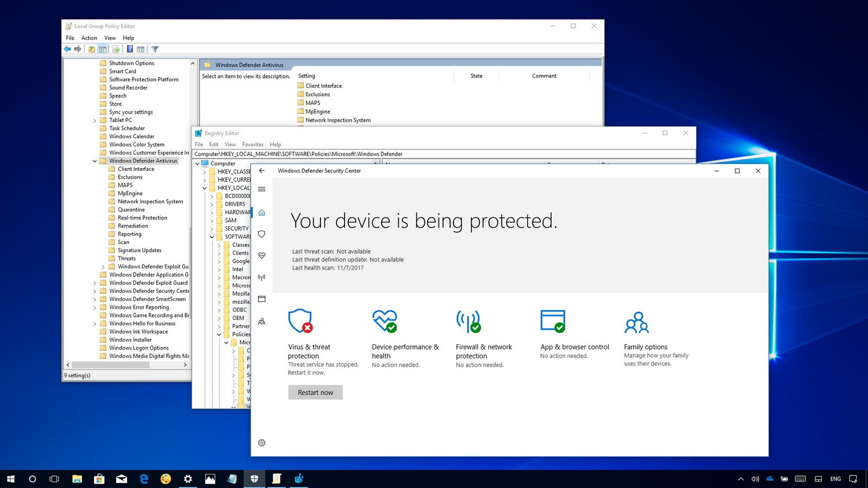Image resolution: width=868 pixels, height=488 pixels.
Task: Open OneDrive from the system tray
Action: tap(770, 479)
